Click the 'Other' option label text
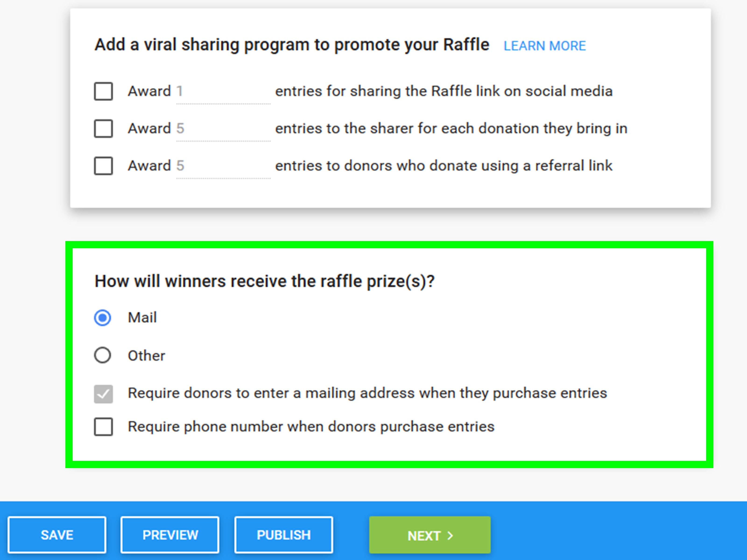The height and width of the screenshot is (560, 747). point(146,355)
